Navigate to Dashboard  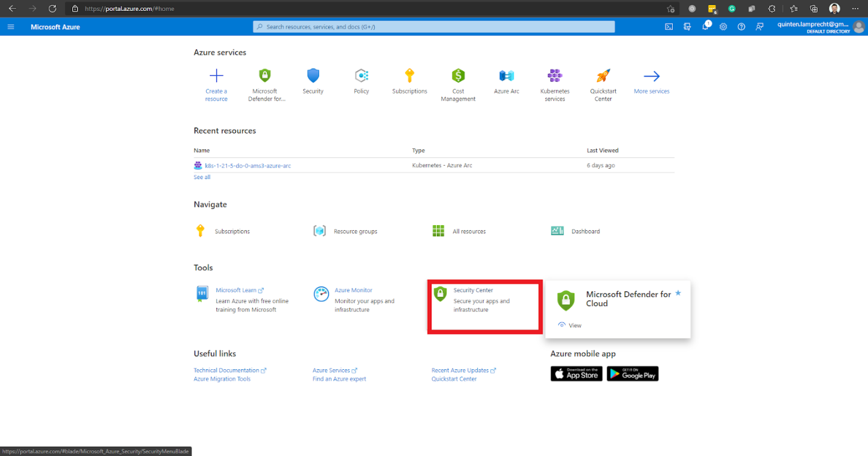pos(585,231)
